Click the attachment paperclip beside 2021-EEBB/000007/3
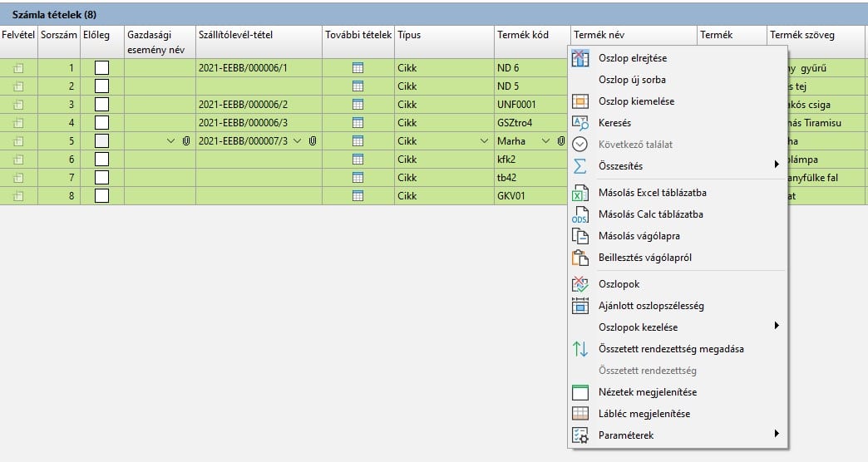Image resolution: width=868 pixels, height=462 pixels. coord(313,141)
